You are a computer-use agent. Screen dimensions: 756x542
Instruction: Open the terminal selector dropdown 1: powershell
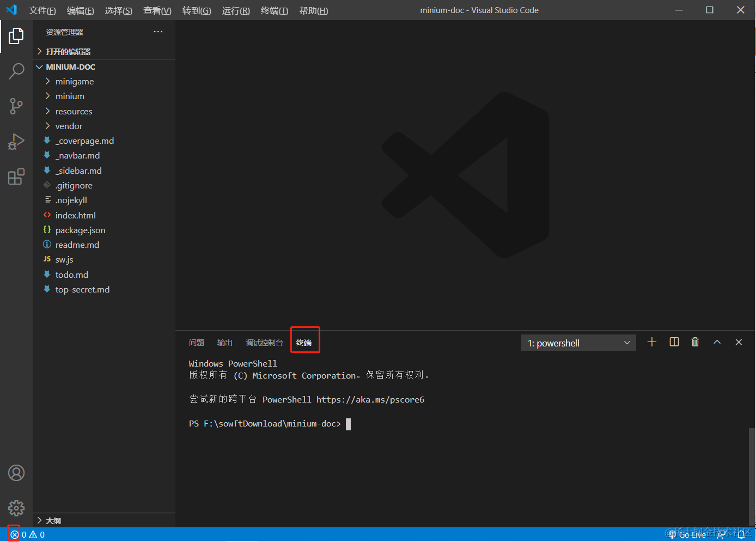click(579, 343)
